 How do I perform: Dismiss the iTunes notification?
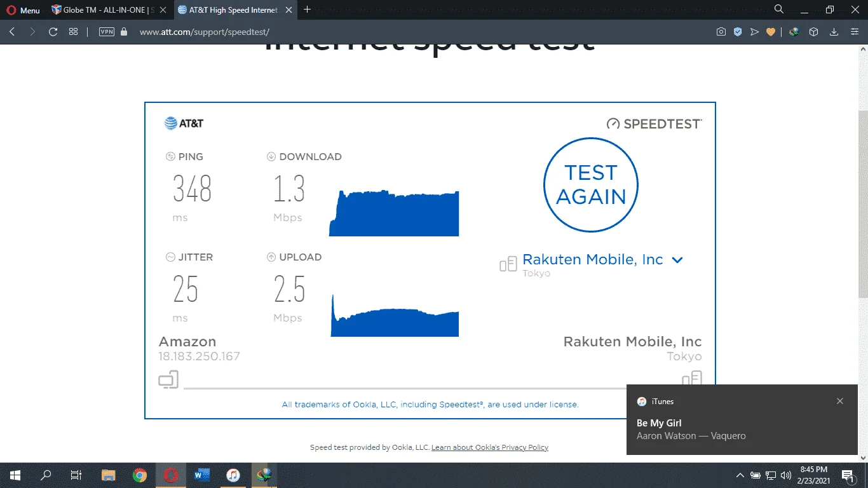[840, 401]
